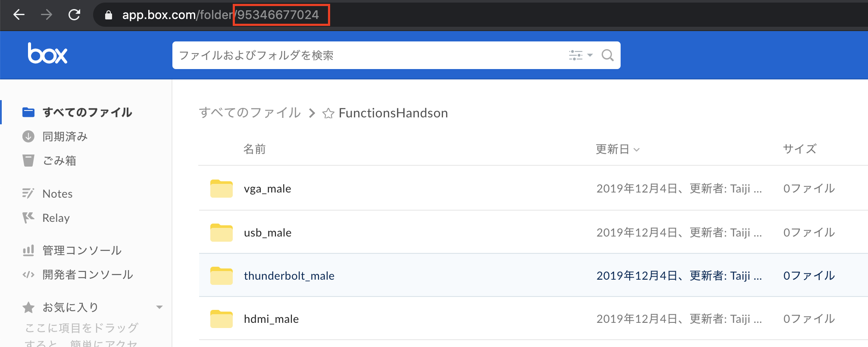Viewport: 868px width, 347px height.
Task: Open usb_male folder name
Action: [268, 233]
